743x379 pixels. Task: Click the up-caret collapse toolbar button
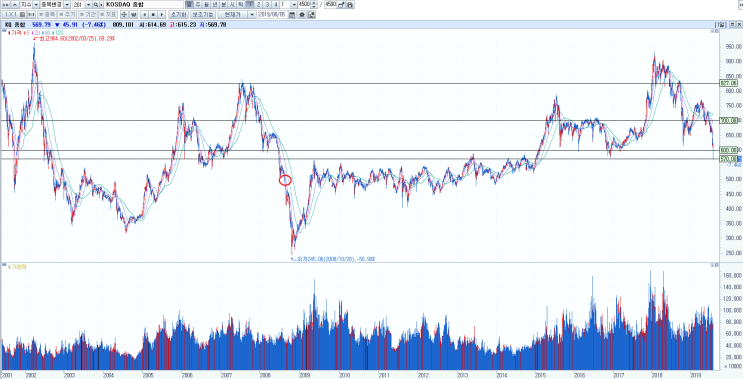(15, 4)
